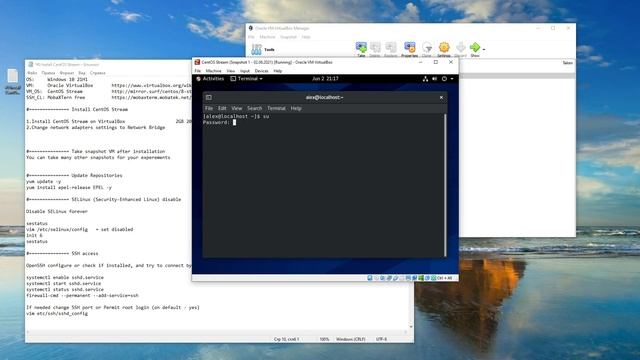Open Help menu in VirtualBox Manager

click(306, 37)
